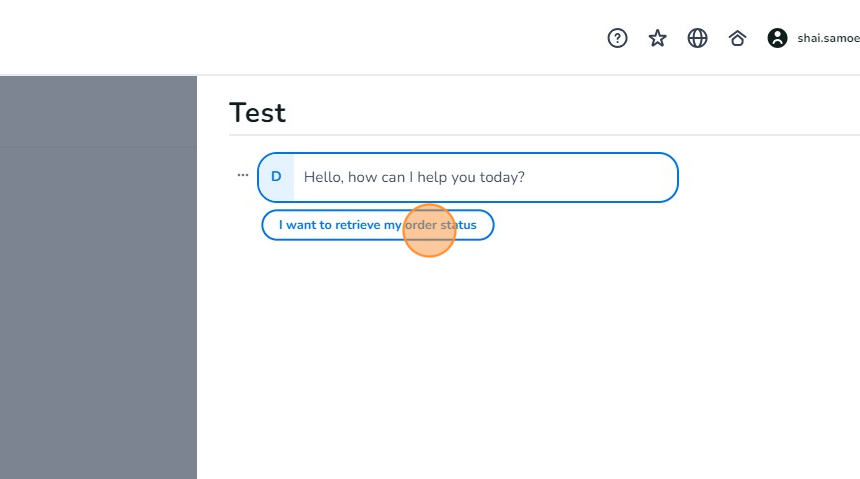Click the "Test" page heading

pyautogui.click(x=257, y=113)
